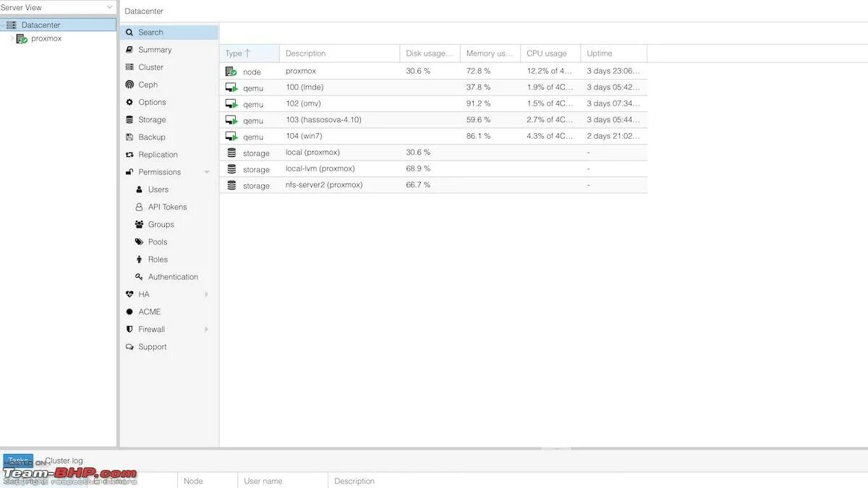868x488 pixels.
Task: Open the Backup section
Action: coord(169,137)
